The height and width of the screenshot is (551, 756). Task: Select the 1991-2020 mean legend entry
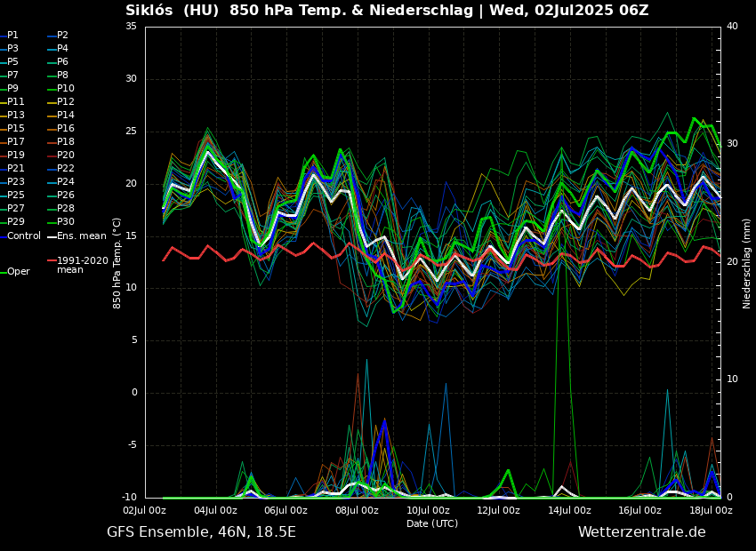(82, 265)
